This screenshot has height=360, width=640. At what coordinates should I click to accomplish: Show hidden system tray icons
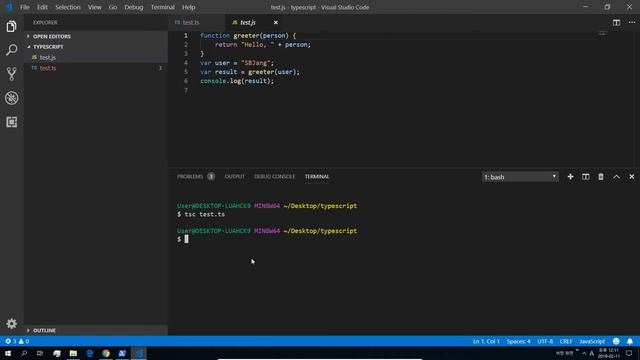point(584,353)
